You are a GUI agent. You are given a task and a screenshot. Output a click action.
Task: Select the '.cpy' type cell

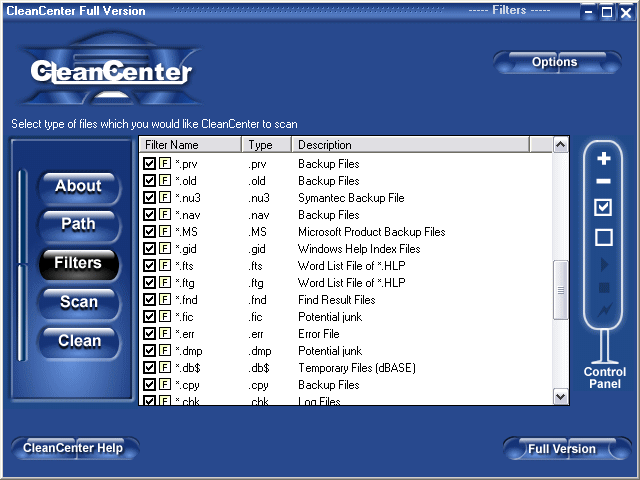(258, 385)
